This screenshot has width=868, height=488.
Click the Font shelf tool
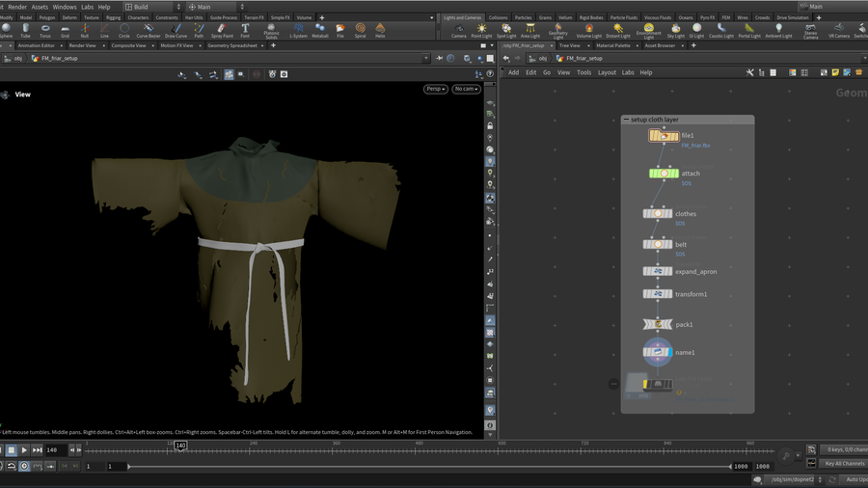coord(245,31)
